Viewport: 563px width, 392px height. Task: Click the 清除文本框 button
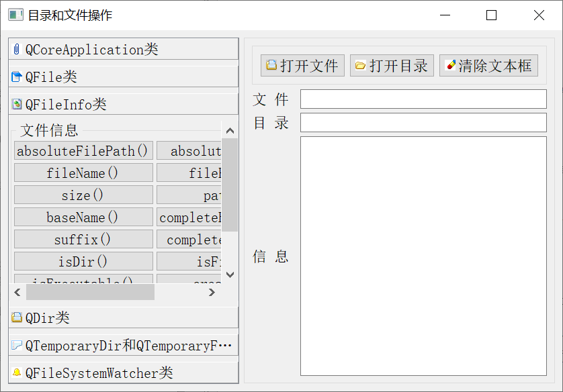[488, 65]
